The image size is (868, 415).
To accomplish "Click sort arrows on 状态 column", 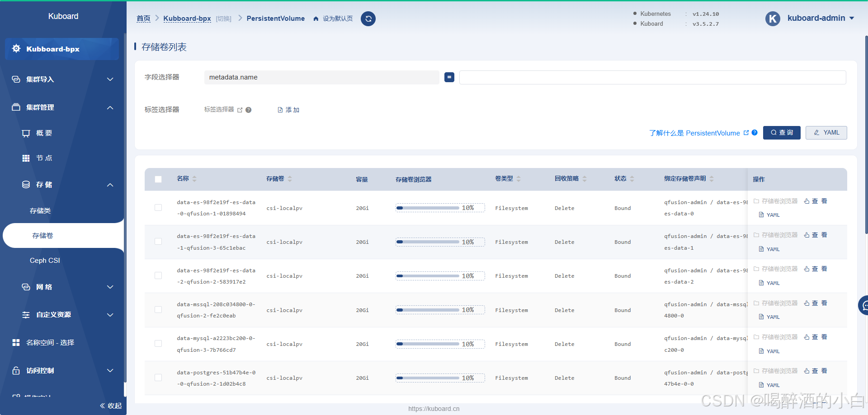I will coord(632,179).
